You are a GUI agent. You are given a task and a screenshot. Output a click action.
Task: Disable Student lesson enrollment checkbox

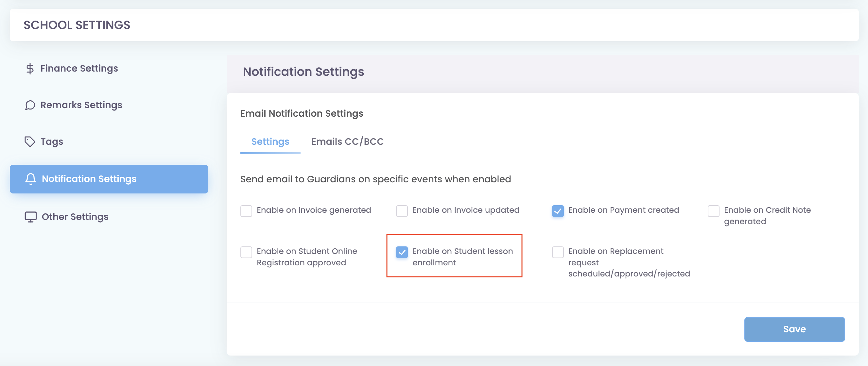[x=402, y=252]
